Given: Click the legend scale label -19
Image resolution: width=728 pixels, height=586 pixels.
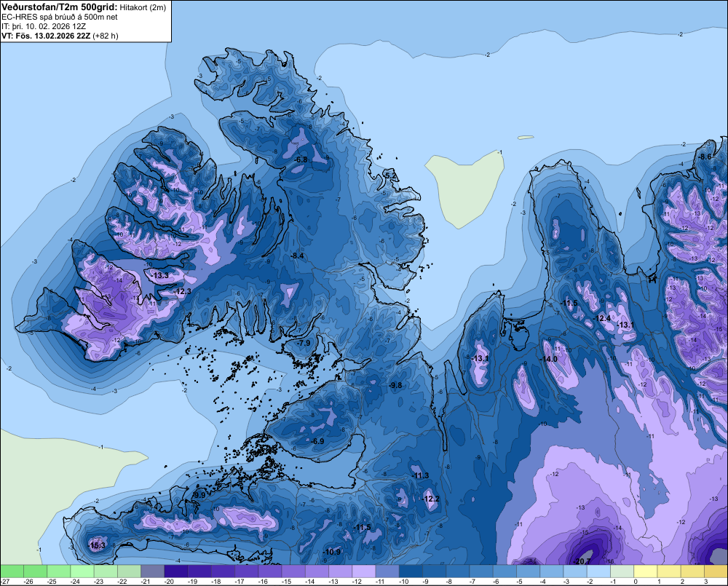Looking at the screenshot, I should 192,582.
